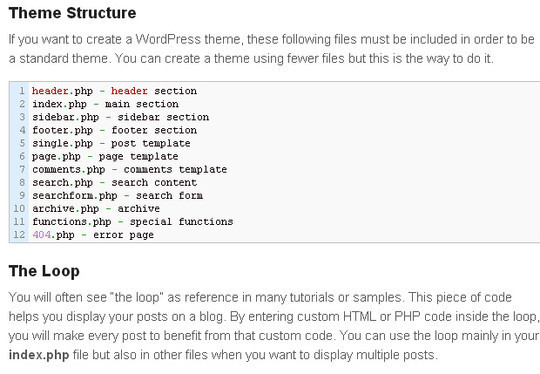The image size is (540, 374).
Task: Click the 404.php error page line
Action: pyautogui.click(x=93, y=235)
